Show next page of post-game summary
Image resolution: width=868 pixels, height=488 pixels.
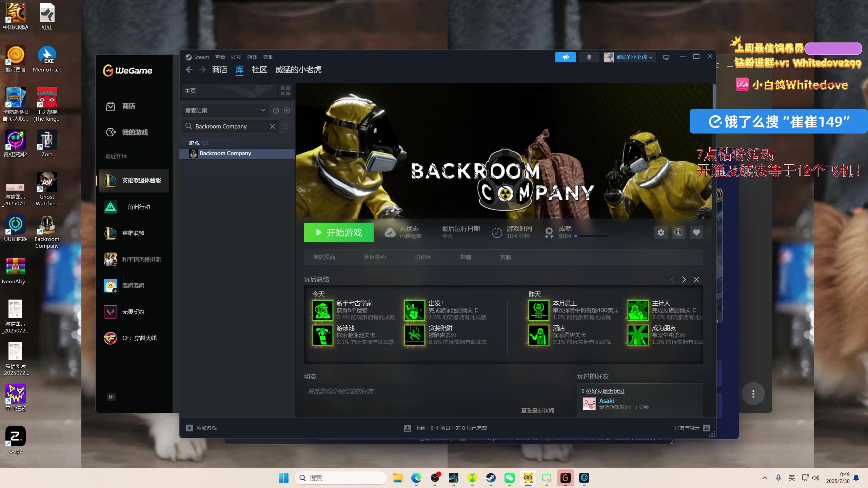click(684, 280)
